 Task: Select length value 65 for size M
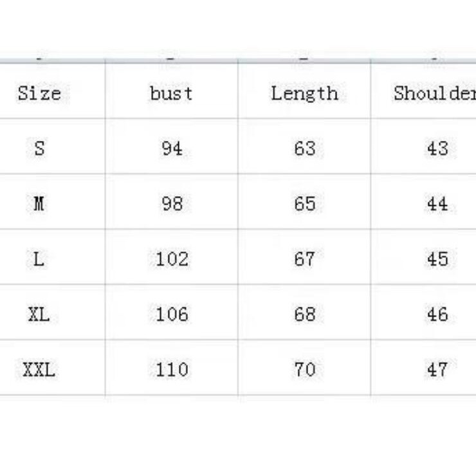pos(304,204)
